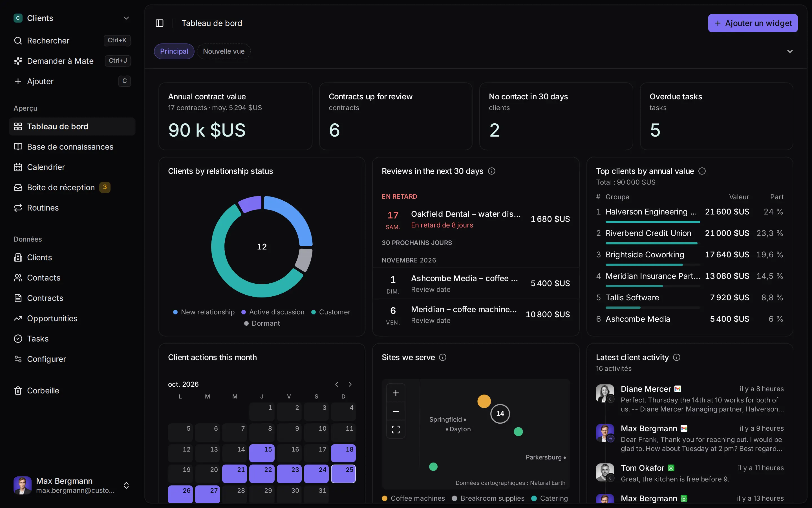Open Tableau de bord in sidebar
The height and width of the screenshot is (508, 812).
click(x=72, y=126)
